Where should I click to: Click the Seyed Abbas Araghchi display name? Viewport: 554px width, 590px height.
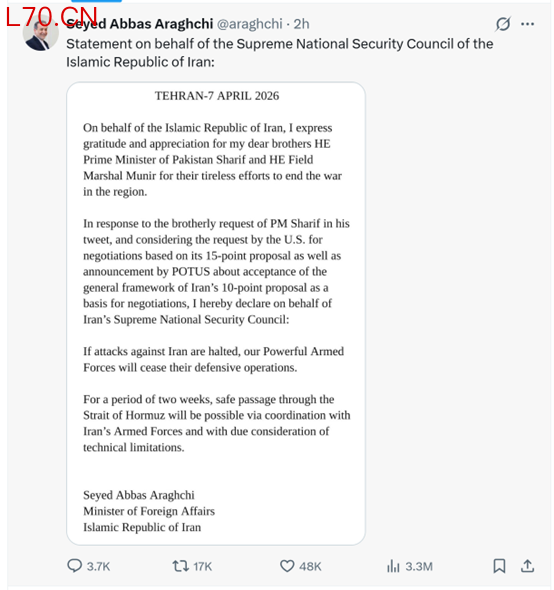pyautogui.click(x=140, y=24)
